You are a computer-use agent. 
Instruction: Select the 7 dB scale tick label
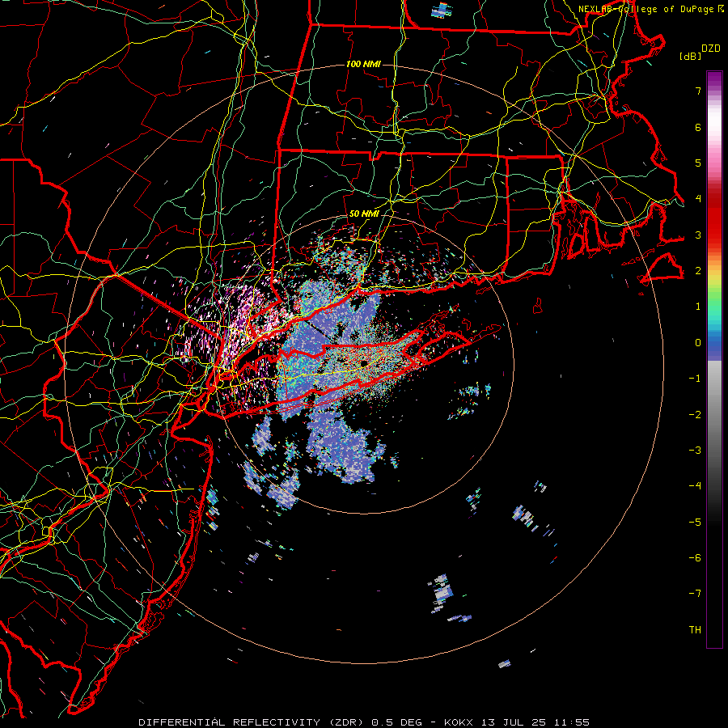(x=698, y=91)
